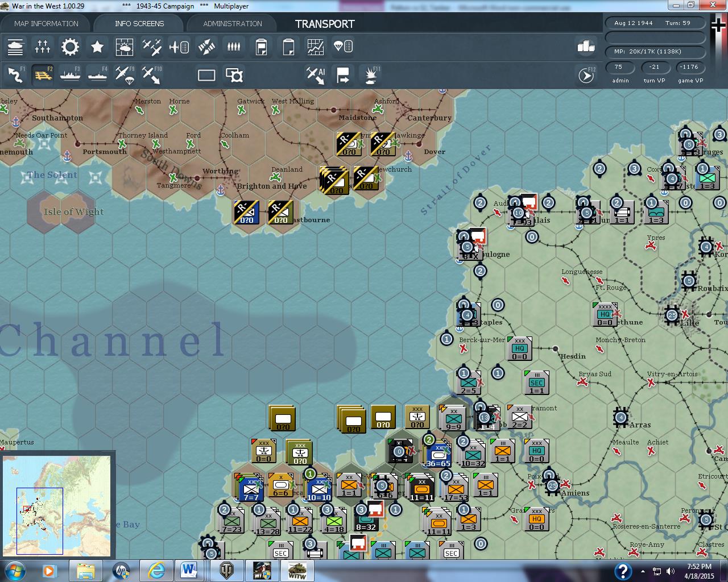The width and height of the screenshot is (728, 582).
Task: Click the flag with arrow icon
Action: point(343,75)
